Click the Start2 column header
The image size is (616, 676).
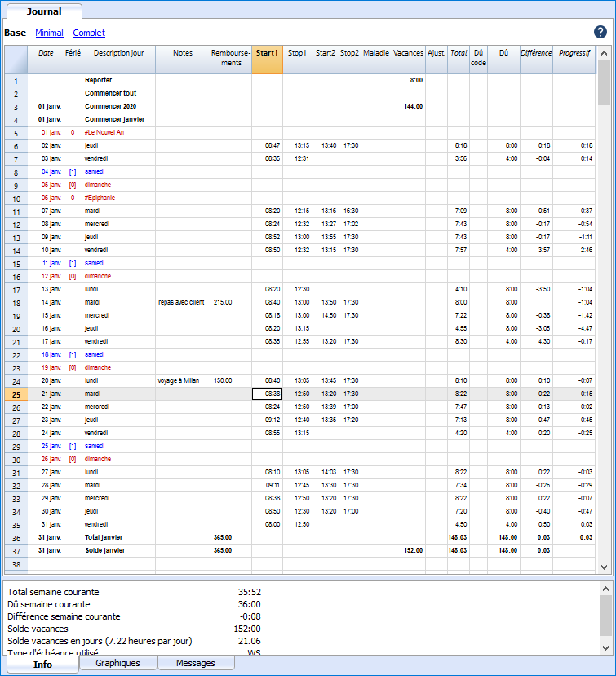point(326,60)
